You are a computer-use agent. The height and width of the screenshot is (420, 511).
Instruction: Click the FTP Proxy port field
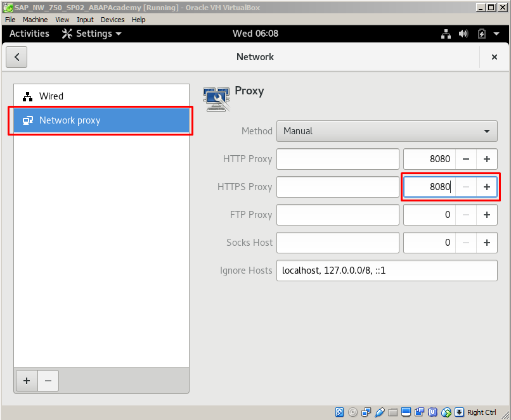429,215
